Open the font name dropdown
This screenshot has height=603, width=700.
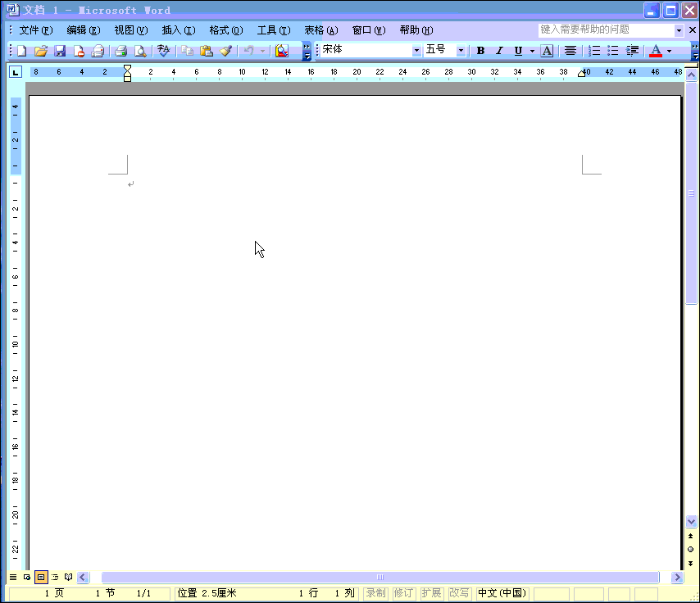coord(417,50)
